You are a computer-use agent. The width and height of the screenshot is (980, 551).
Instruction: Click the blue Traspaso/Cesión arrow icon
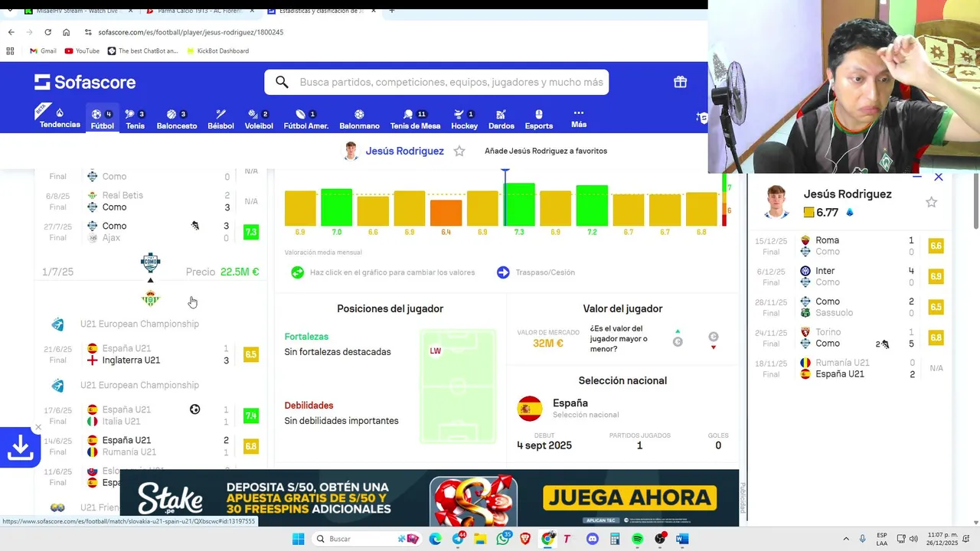coord(503,272)
